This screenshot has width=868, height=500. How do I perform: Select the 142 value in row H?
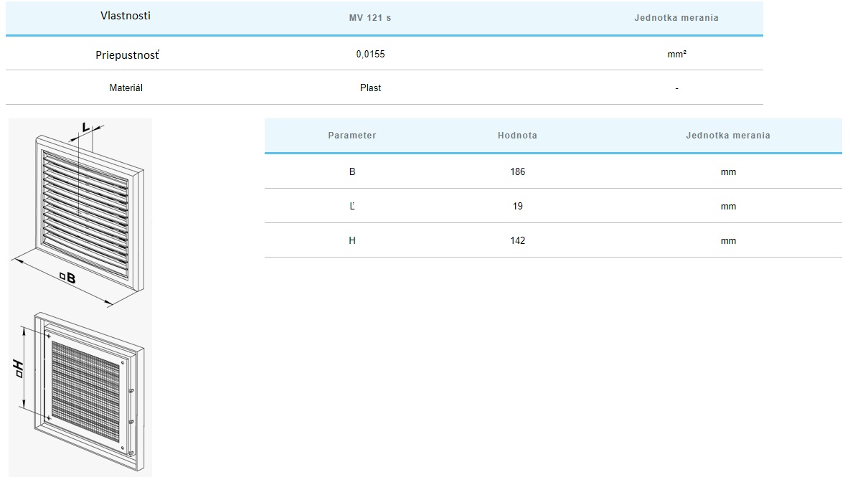pyautogui.click(x=517, y=241)
